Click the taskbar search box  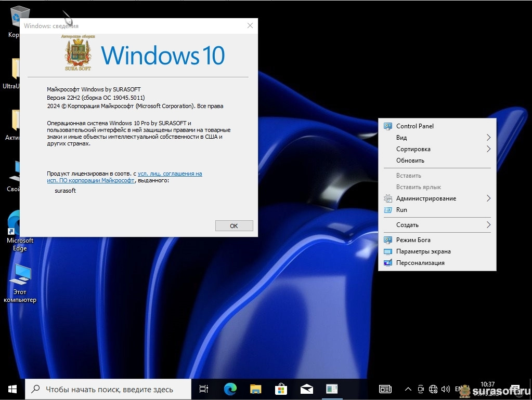[x=108, y=389]
